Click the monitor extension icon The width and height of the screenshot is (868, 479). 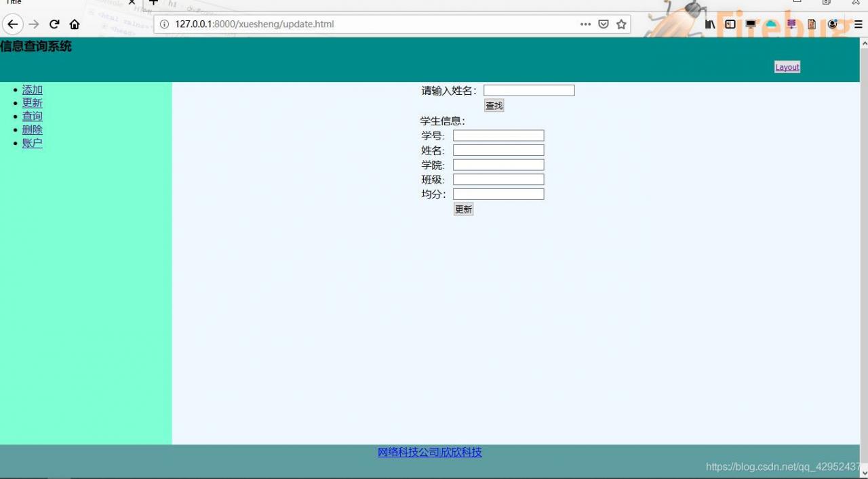pyautogui.click(x=751, y=24)
